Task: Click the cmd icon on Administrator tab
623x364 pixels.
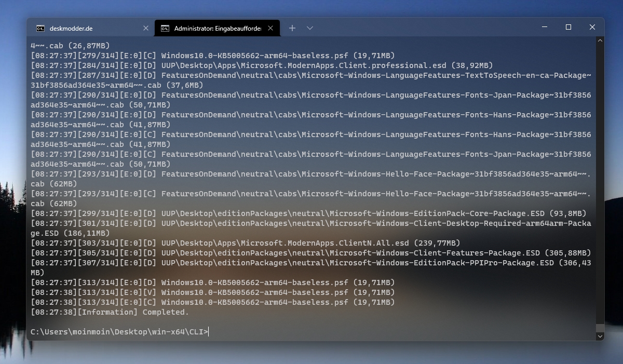Action: point(165,28)
